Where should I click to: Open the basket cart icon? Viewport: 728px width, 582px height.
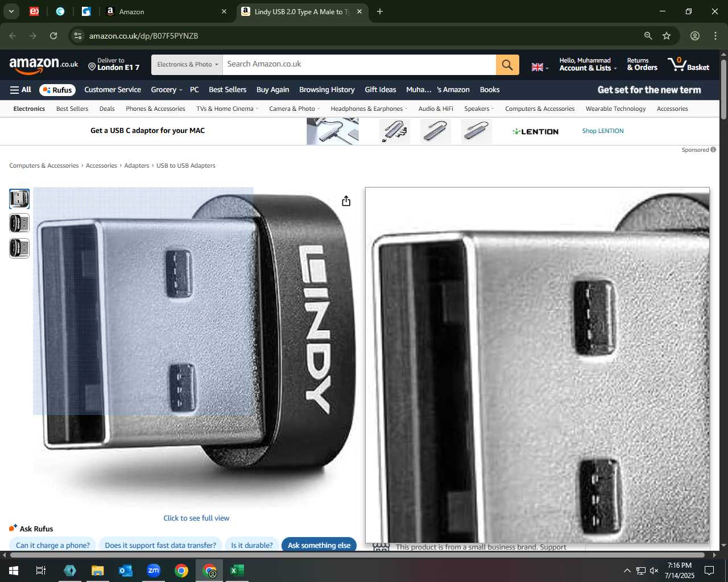689,65
